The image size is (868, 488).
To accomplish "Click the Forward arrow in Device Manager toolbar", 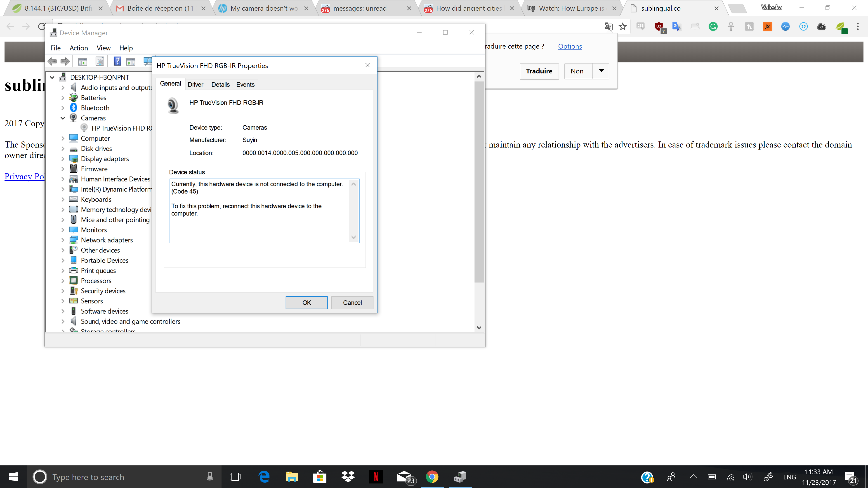I will 65,61.
